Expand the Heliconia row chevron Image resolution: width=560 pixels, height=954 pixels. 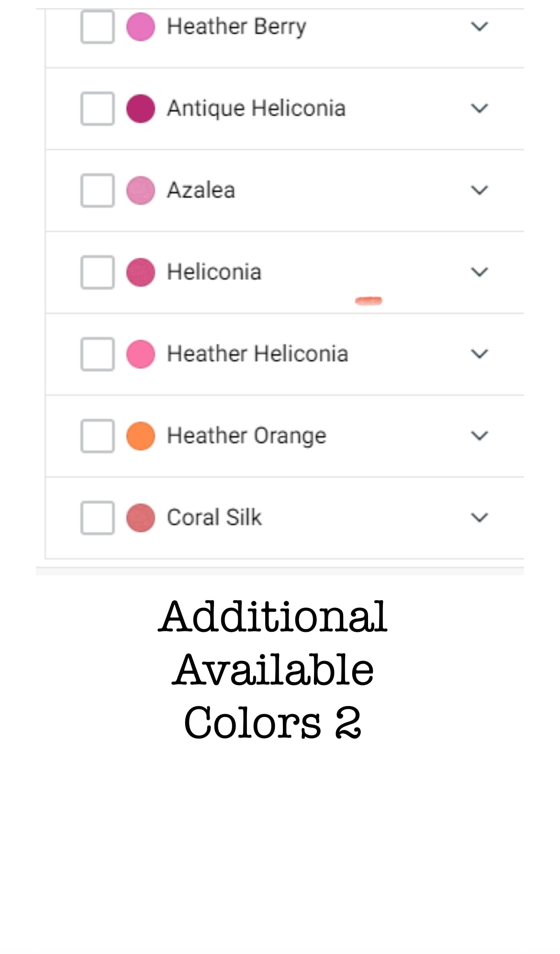(x=479, y=272)
